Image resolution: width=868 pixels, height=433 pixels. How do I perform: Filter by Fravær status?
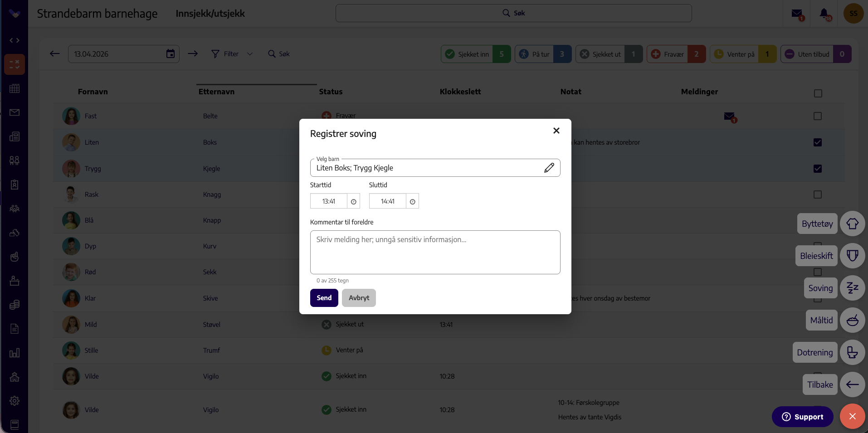pos(676,54)
